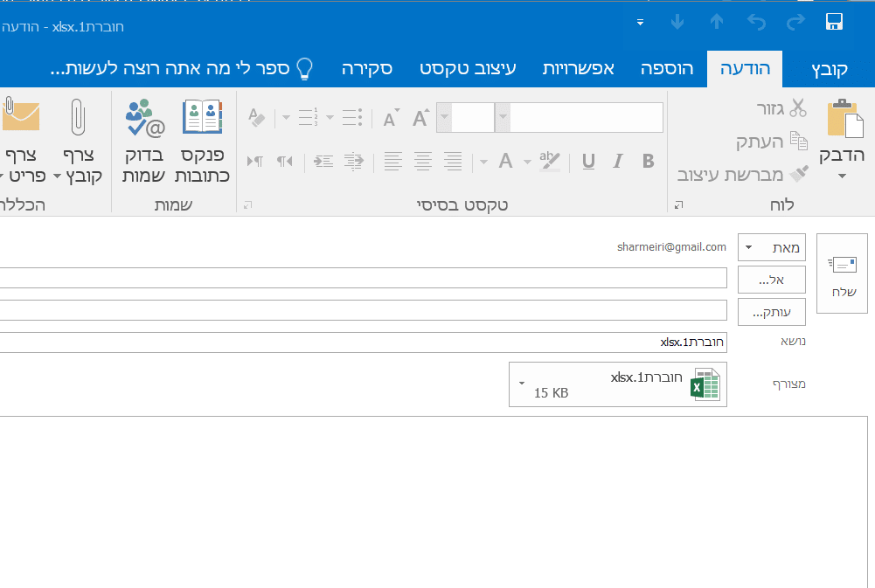Open the Address Book (פנקס כתובות) icon

pyautogui.click(x=202, y=116)
